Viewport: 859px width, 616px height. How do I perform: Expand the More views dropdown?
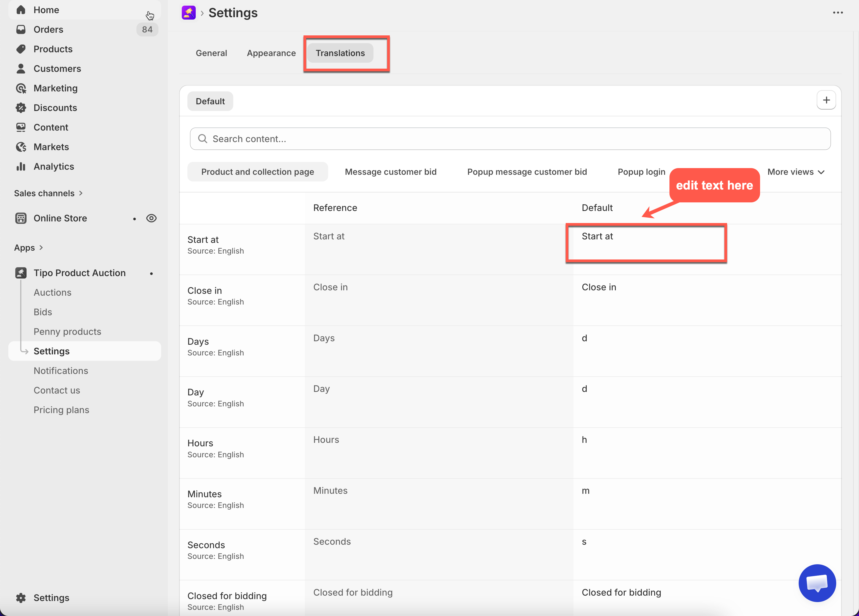[x=796, y=172]
